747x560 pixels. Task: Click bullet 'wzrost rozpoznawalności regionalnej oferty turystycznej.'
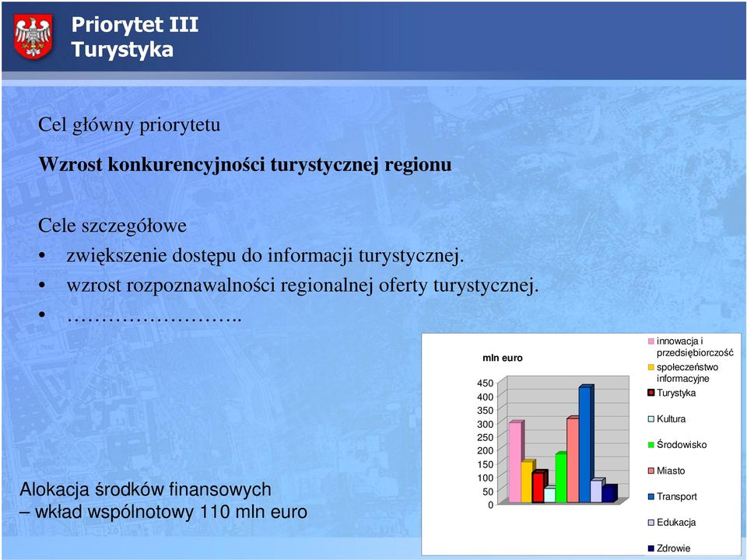pos(303,285)
